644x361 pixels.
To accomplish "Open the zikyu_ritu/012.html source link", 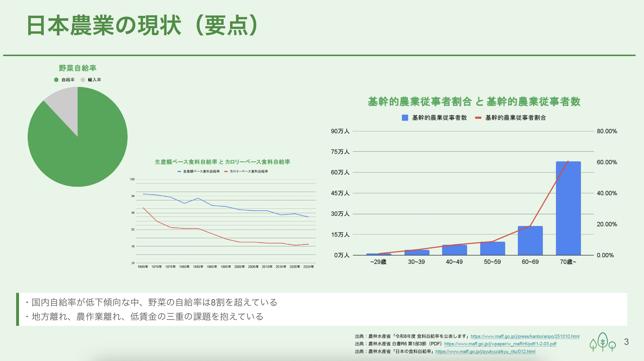I will [485, 352].
